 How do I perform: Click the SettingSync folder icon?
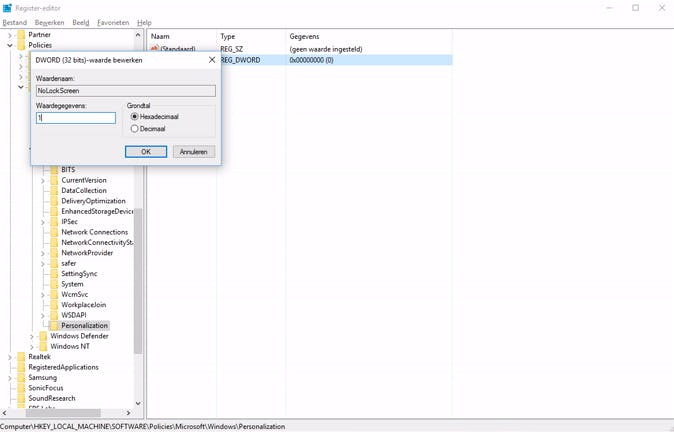click(x=54, y=274)
